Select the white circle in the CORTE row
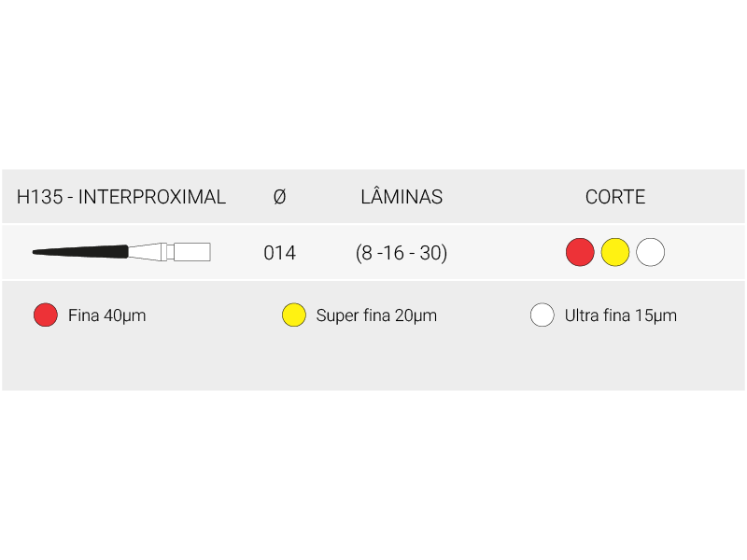The image size is (747, 560). pos(650,252)
